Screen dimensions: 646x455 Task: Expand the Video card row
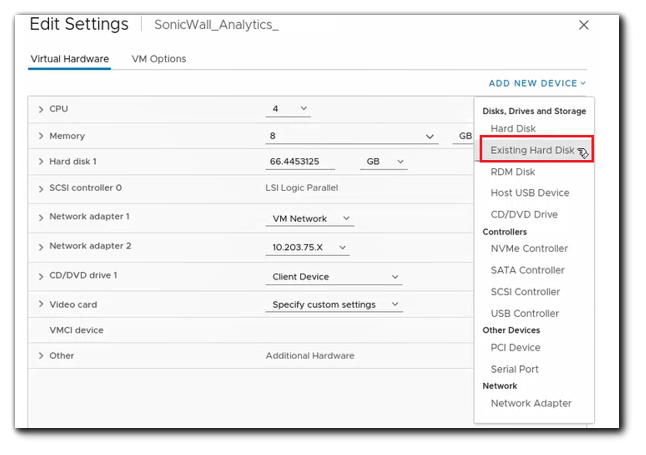click(41, 305)
